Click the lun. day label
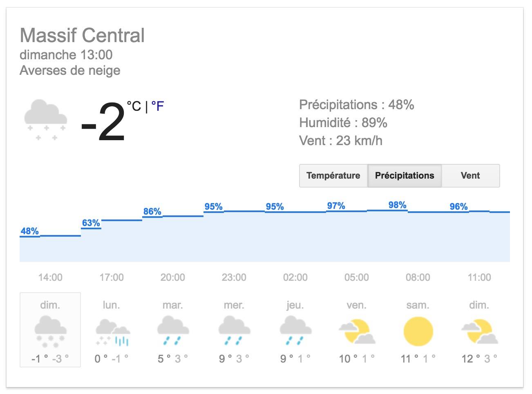The image size is (532, 394). [111, 305]
